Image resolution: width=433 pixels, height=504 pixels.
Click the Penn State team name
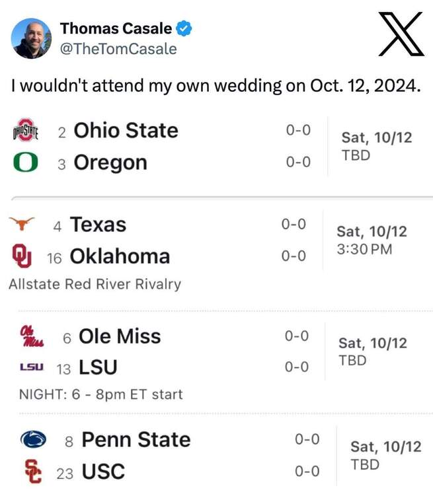[136, 439]
